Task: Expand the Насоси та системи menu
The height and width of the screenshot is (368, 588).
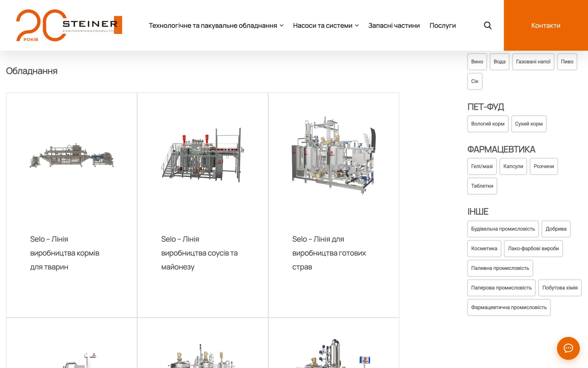Action: coord(326,25)
